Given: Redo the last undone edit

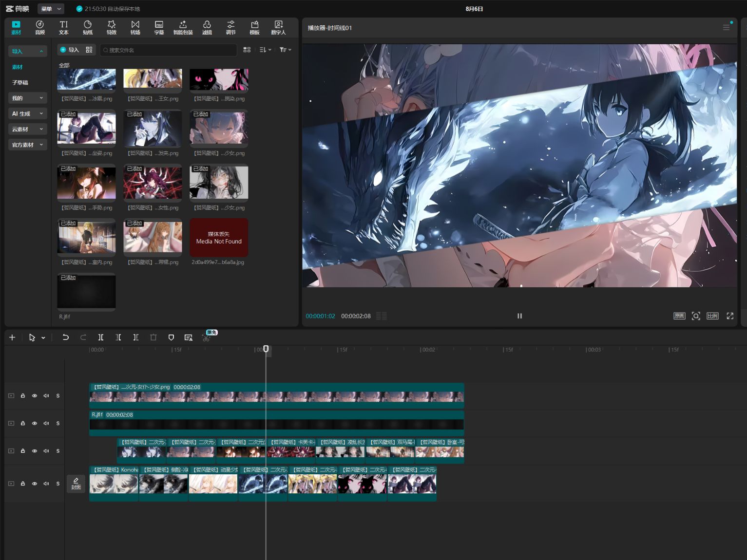Looking at the screenshot, I should [x=83, y=337].
